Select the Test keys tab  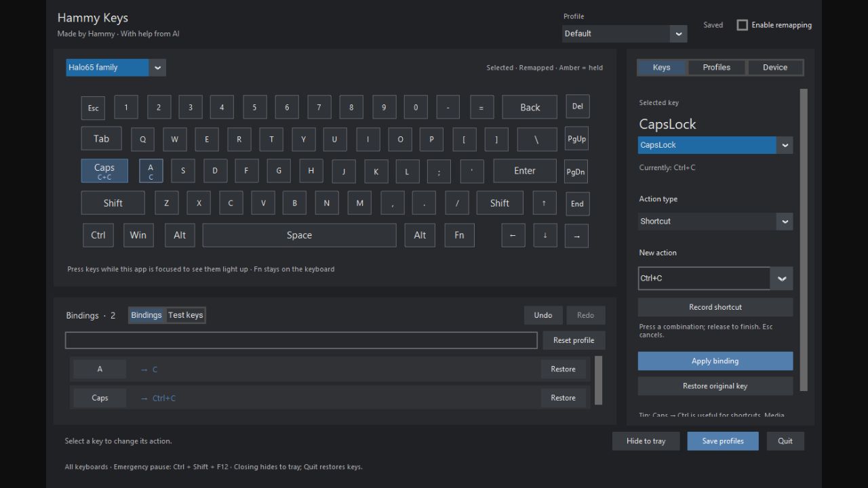(x=185, y=315)
